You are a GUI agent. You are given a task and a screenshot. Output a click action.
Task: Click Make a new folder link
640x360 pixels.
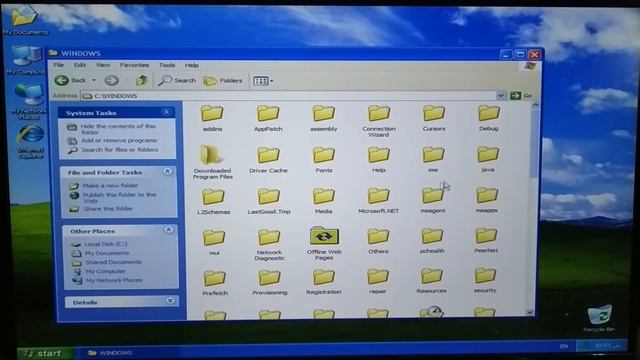(110, 185)
